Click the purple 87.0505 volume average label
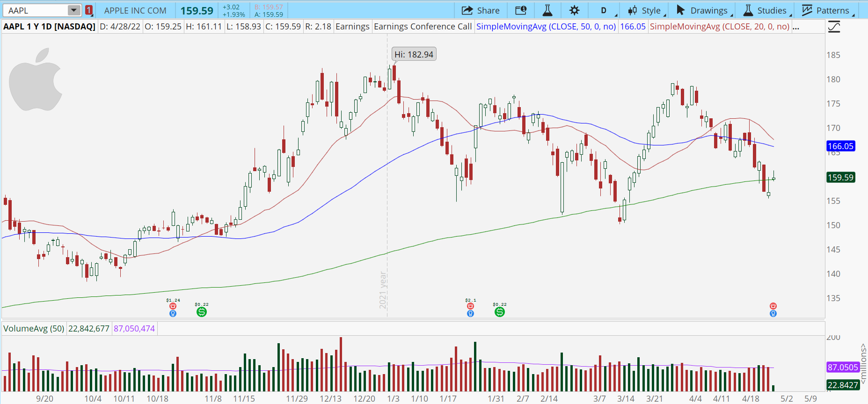The image size is (868, 404). coord(843,368)
